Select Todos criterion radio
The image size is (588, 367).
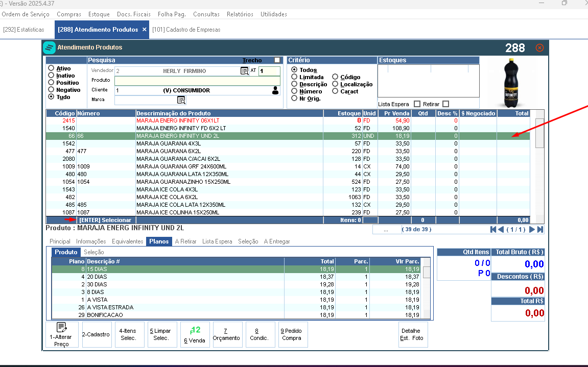pos(294,70)
